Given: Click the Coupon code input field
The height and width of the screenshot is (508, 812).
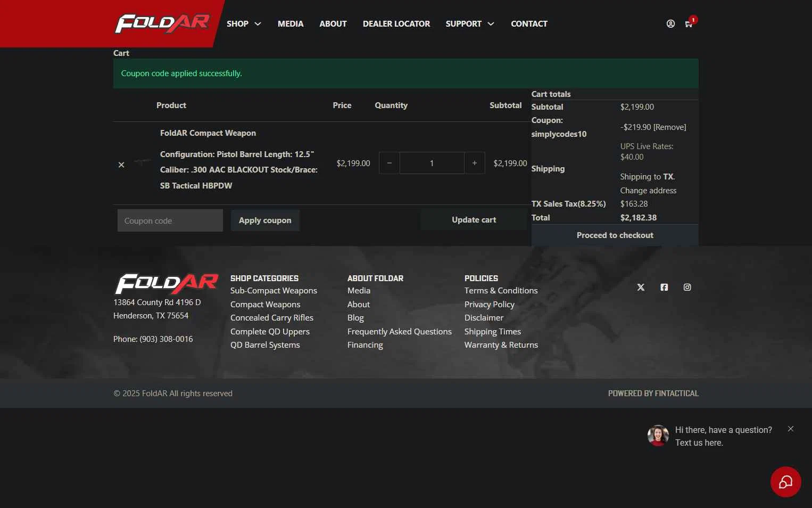Looking at the screenshot, I should [x=170, y=220].
